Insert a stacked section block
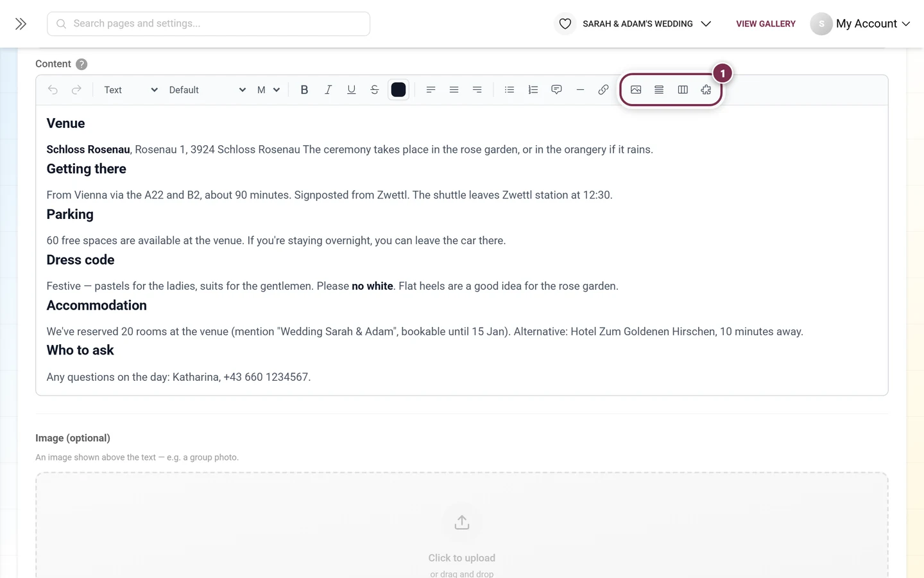 coord(659,90)
